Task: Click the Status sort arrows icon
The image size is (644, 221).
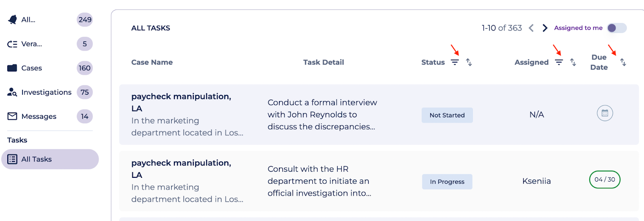Action: pos(469,62)
